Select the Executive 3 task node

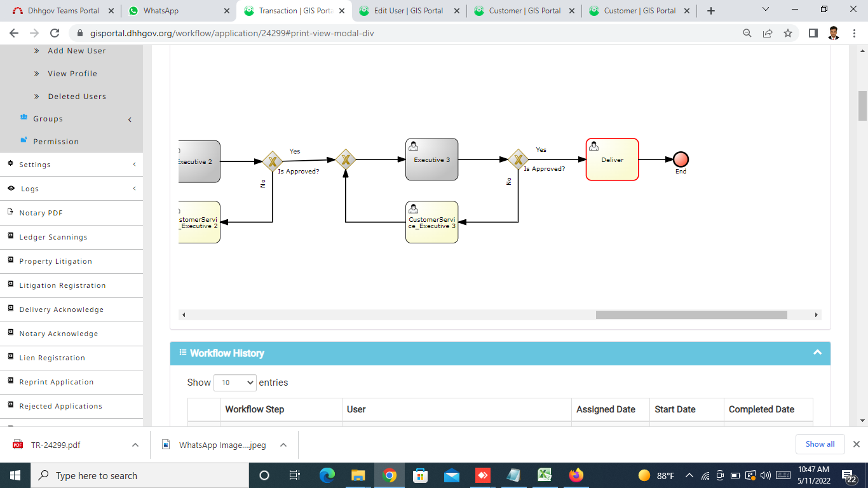tap(431, 159)
